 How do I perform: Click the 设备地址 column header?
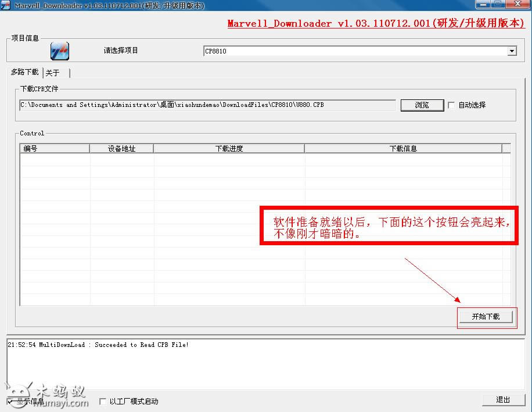121,149
